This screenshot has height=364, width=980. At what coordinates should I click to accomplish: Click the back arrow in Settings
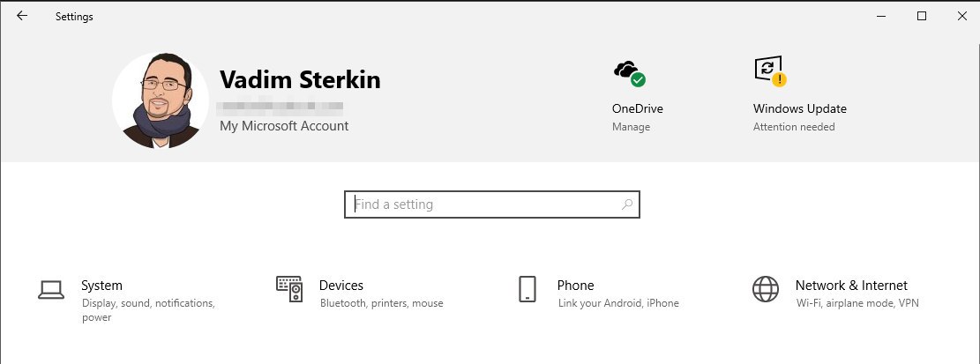(x=22, y=16)
